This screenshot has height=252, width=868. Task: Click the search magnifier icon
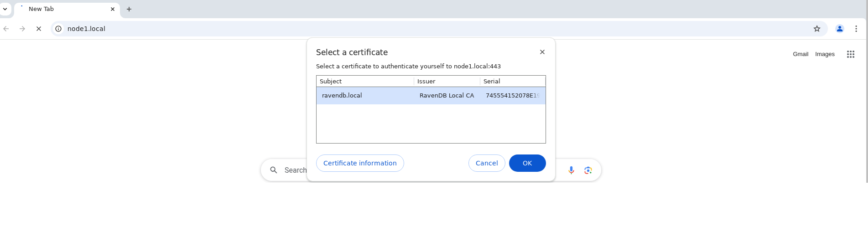pyautogui.click(x=274, y=170)
